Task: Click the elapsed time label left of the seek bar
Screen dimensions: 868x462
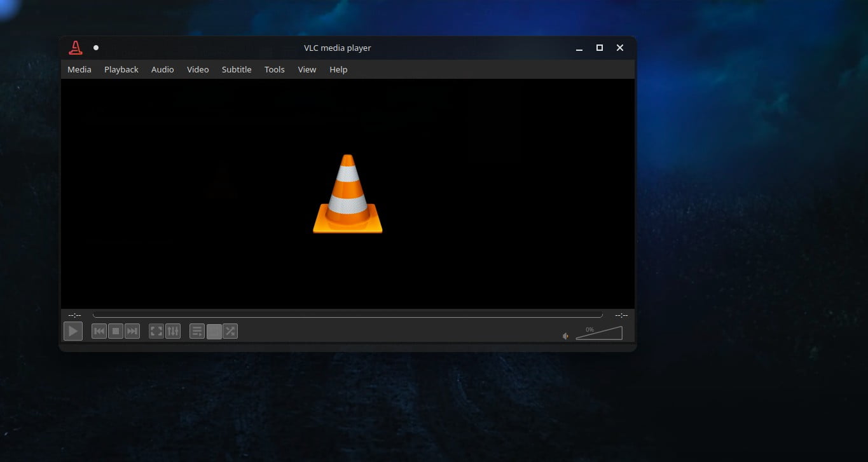Action: click(74, 315)
